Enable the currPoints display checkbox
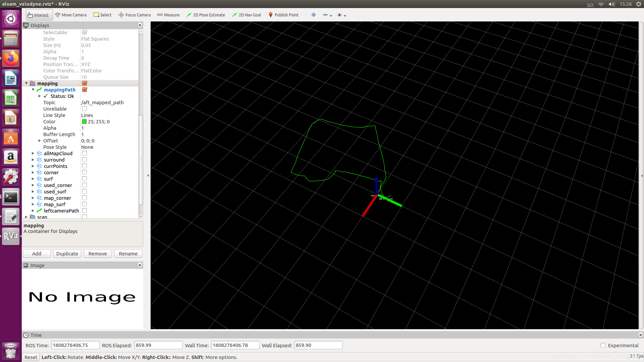The image size is (644, 362). coord(85,166)
